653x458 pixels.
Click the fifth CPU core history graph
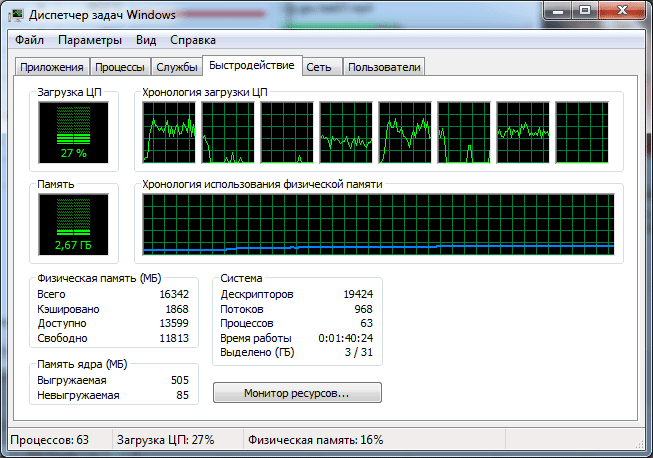coord(405,132)
